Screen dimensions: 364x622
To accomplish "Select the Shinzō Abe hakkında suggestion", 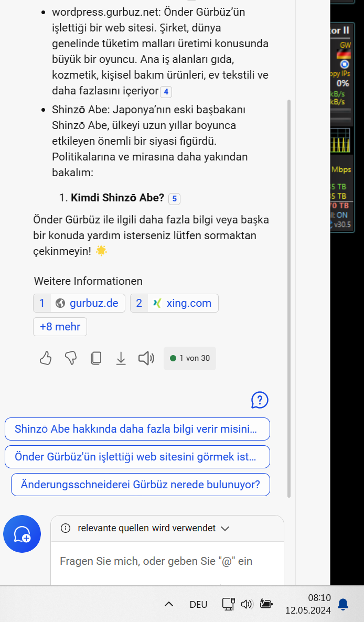I will pos(137,429).
